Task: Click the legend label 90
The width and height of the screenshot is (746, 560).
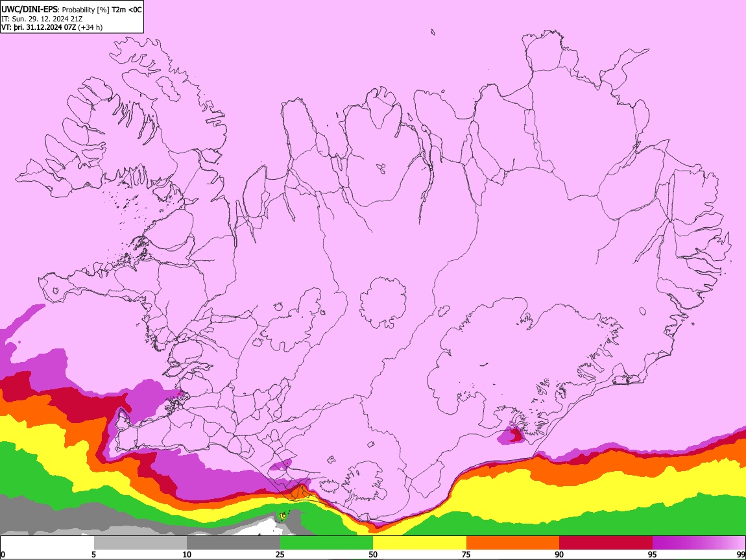Action: tap(559, 555)
